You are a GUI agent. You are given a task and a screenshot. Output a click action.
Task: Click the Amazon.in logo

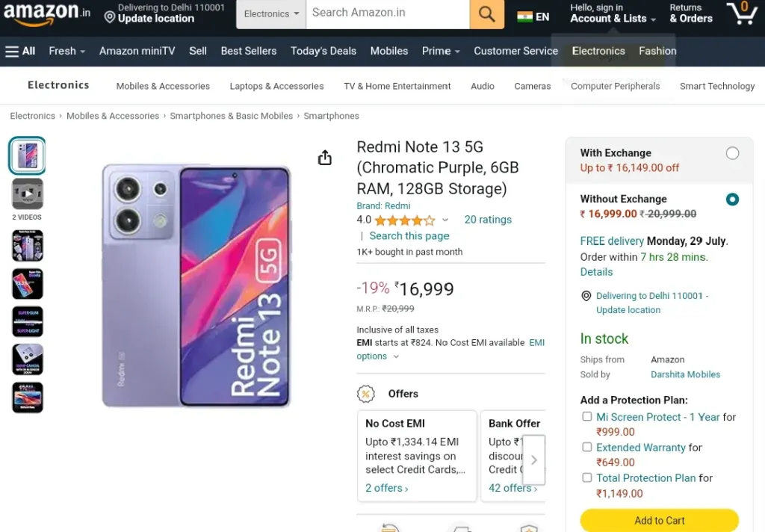pyautogui.click(x=47, y=13)
